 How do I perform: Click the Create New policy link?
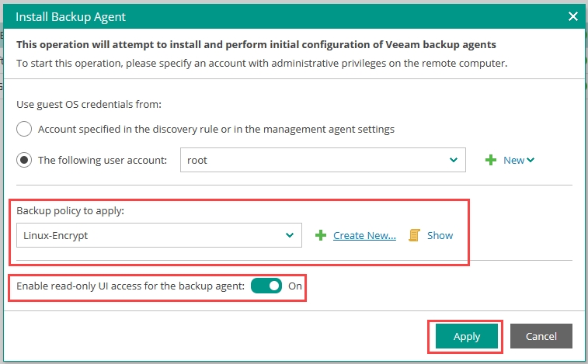pyautogui.click(x=364, y=236)
